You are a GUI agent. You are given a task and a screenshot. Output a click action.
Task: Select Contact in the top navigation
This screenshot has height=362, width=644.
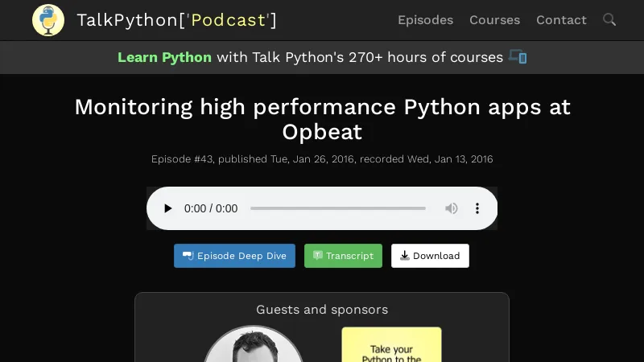pyautogui.click(x=561, y=20)
